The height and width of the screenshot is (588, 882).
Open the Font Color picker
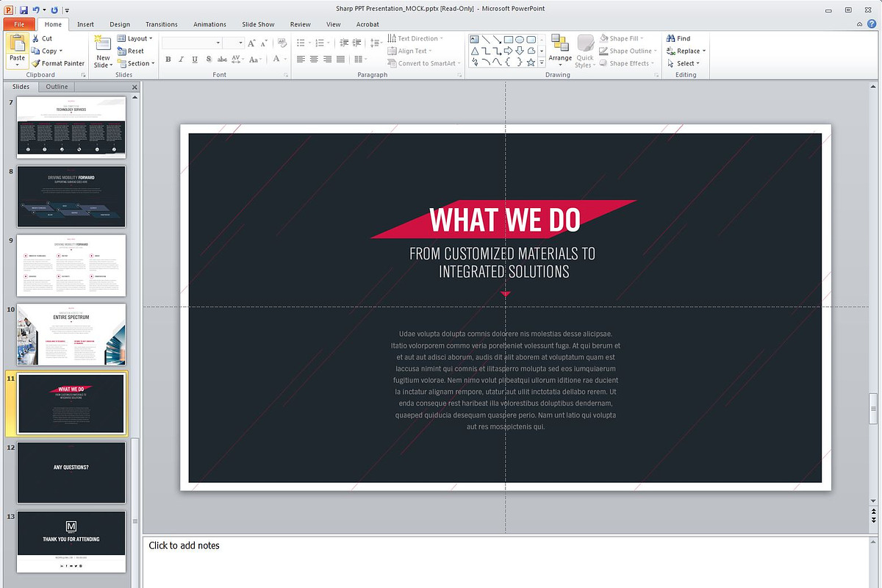point(280,60)
